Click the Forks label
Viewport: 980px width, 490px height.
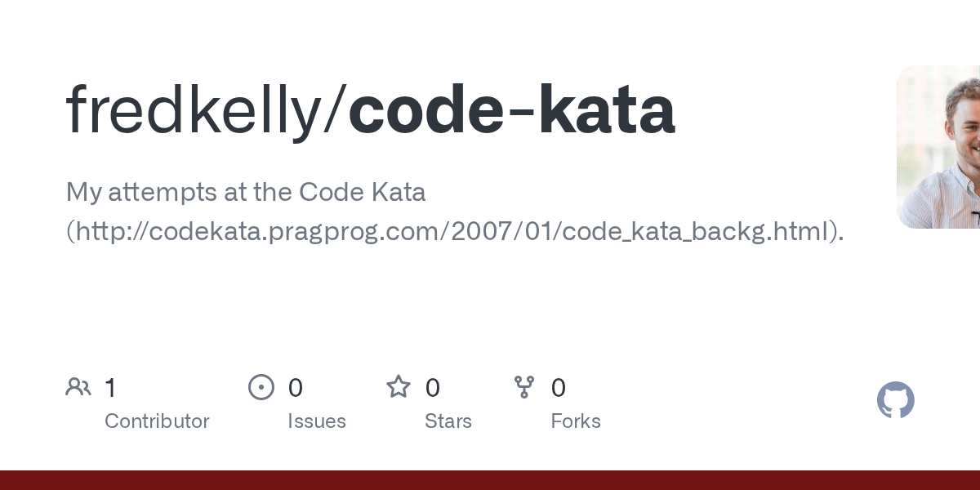tap(576, 421)
